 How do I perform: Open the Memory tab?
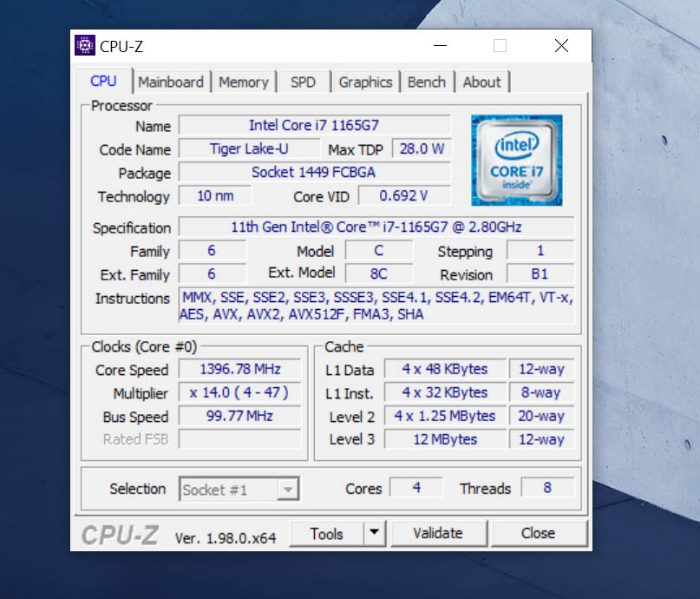pos(244,82)
